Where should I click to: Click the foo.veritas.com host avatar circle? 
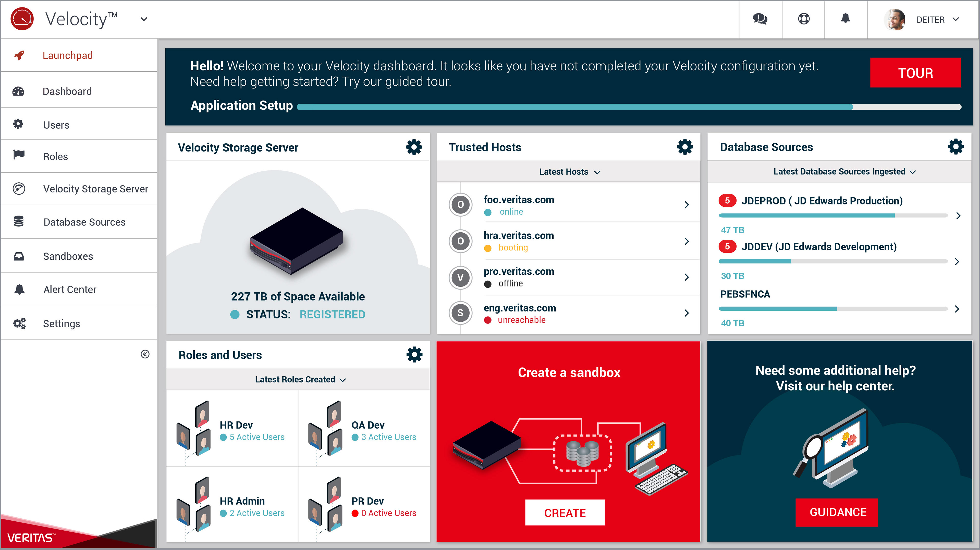coord(460,205)
